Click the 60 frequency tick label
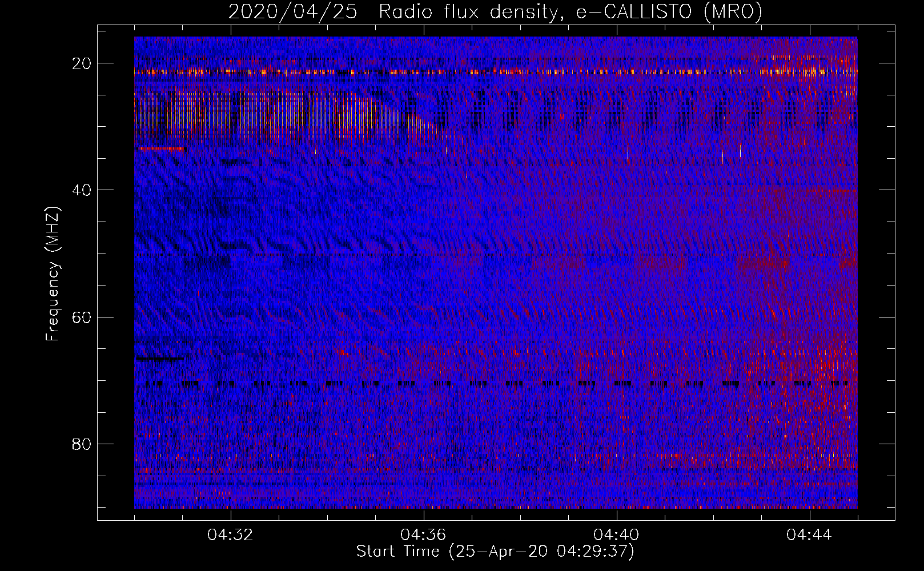This screenshot has height=571, width=924. click(x=82, y=317)
